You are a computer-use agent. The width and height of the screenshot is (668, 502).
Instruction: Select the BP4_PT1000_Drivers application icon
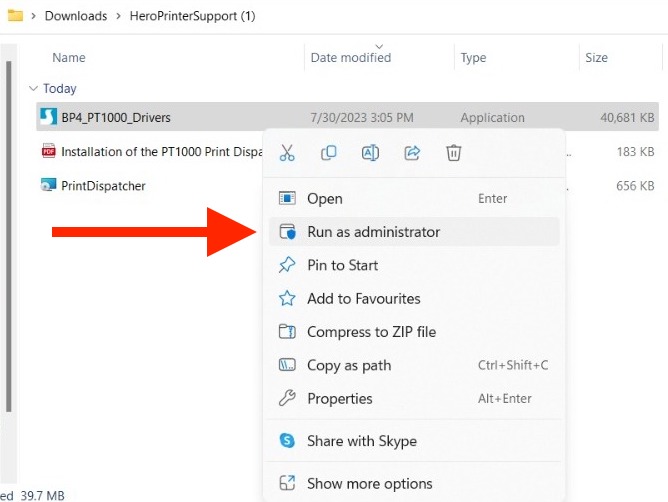pyautogui.click(x=48, y=118)
